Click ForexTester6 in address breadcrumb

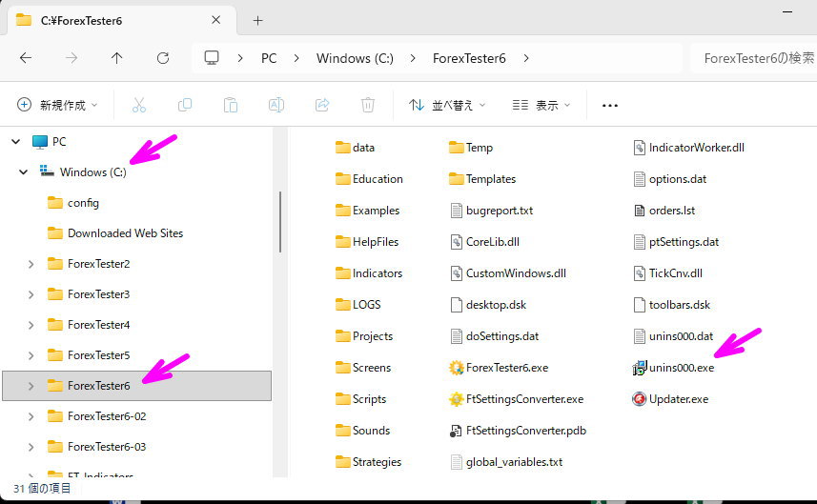[469, 58]
